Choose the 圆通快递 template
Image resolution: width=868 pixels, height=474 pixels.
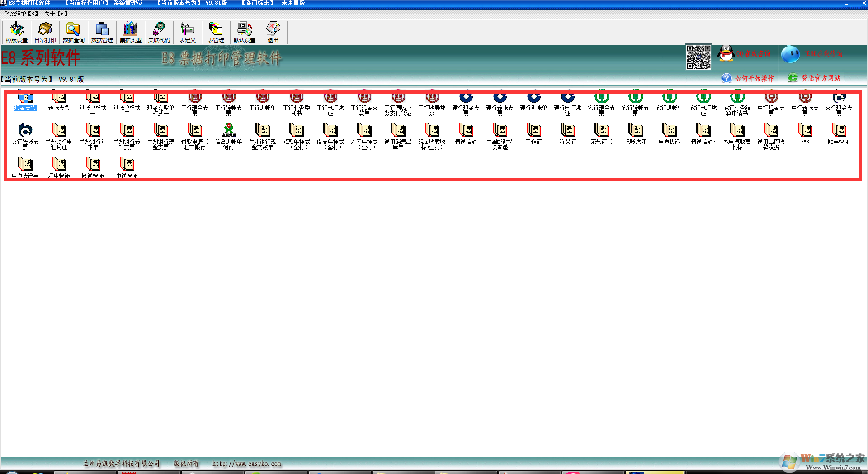(93, 167)
